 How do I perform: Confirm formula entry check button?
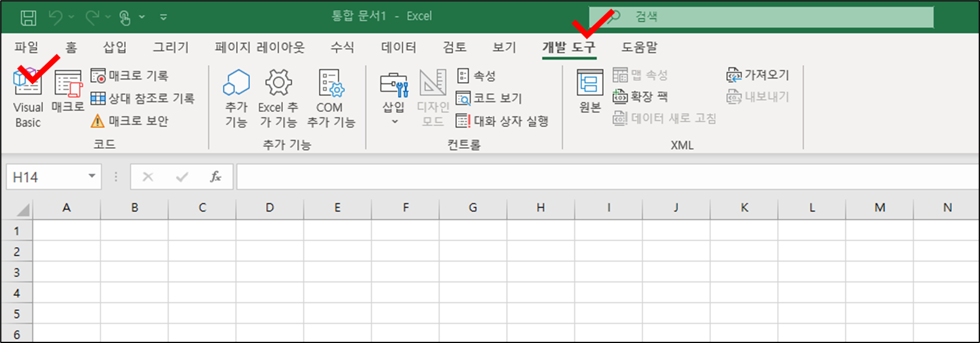click(x=182, y=177)
